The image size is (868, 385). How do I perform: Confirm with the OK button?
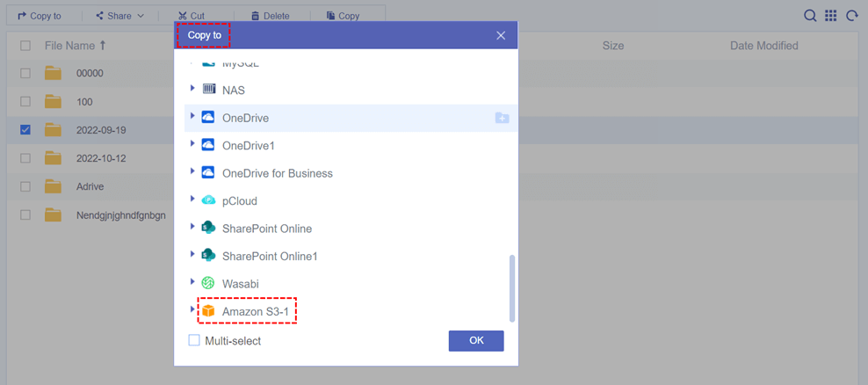476,341
